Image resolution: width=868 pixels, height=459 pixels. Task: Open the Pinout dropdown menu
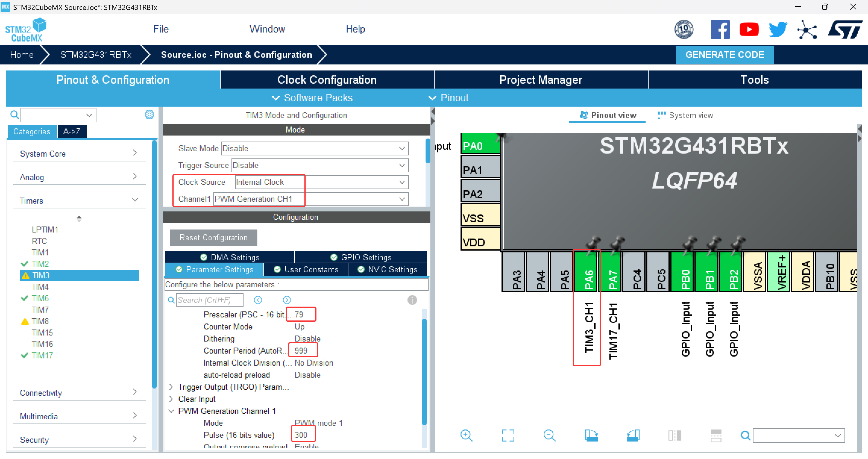tap(448, 98)
